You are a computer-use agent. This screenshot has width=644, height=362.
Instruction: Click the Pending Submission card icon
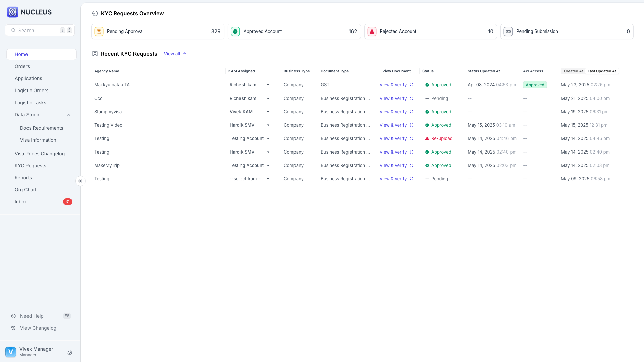coord(508,32)
